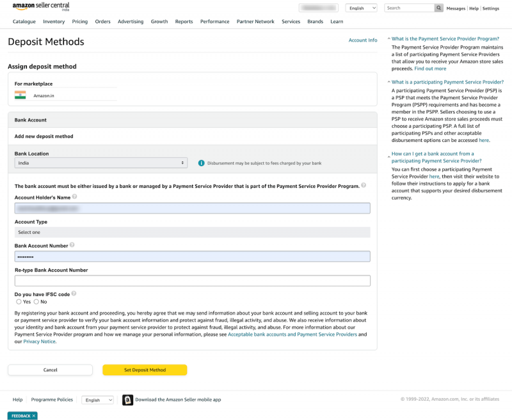Select Yes for IFSC code
The image size is (512, 420).
point(19,302)
